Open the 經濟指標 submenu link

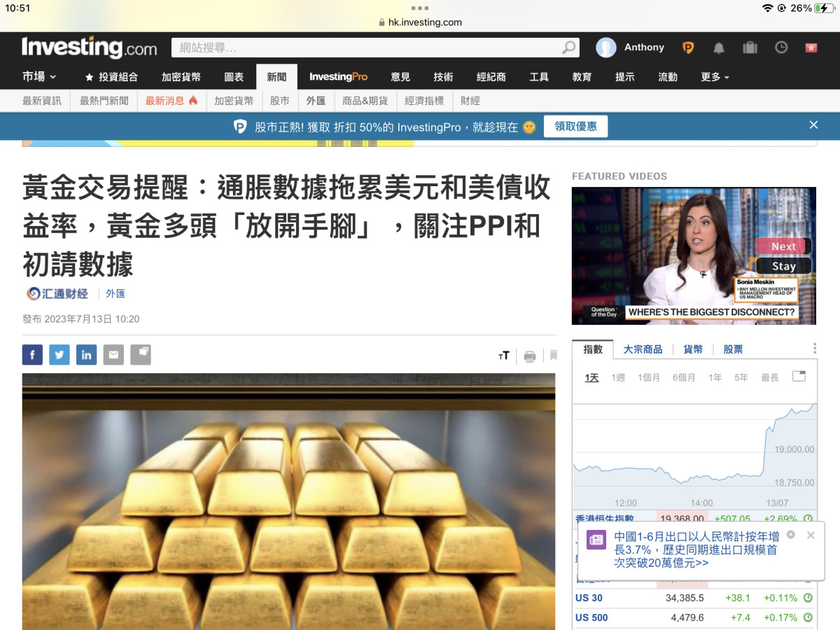[x=424, y=101]
